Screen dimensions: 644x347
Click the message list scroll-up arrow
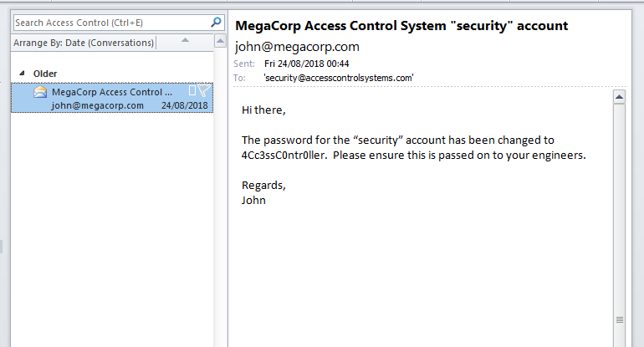(x=220, y=41)
